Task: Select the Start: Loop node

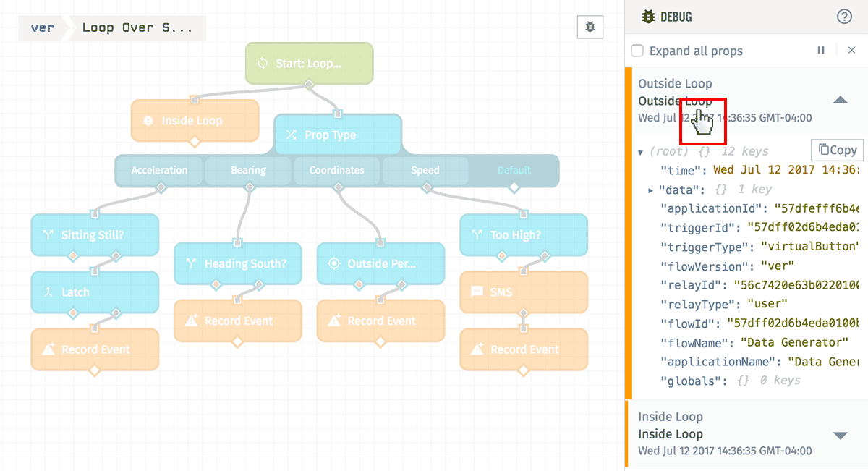Action: [309, 63]
